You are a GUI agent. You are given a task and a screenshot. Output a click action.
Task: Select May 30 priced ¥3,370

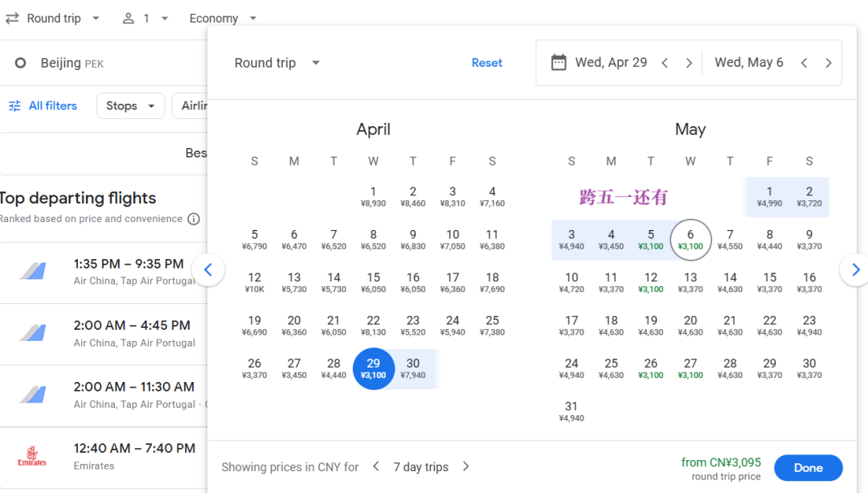(x=809, y=368)
